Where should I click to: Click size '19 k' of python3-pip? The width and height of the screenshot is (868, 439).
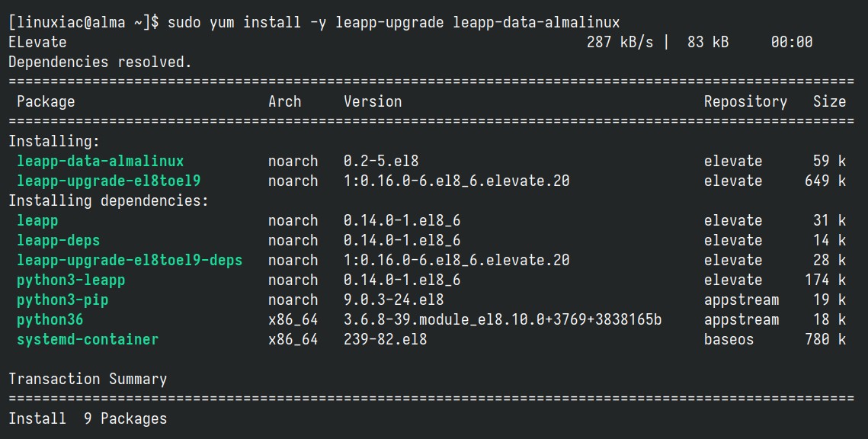coord(829,300)
